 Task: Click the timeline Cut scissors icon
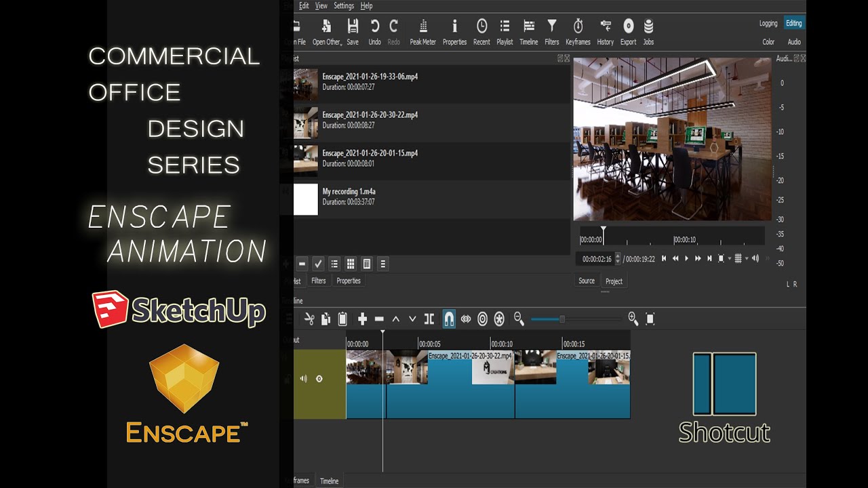[x=309, y=319]
